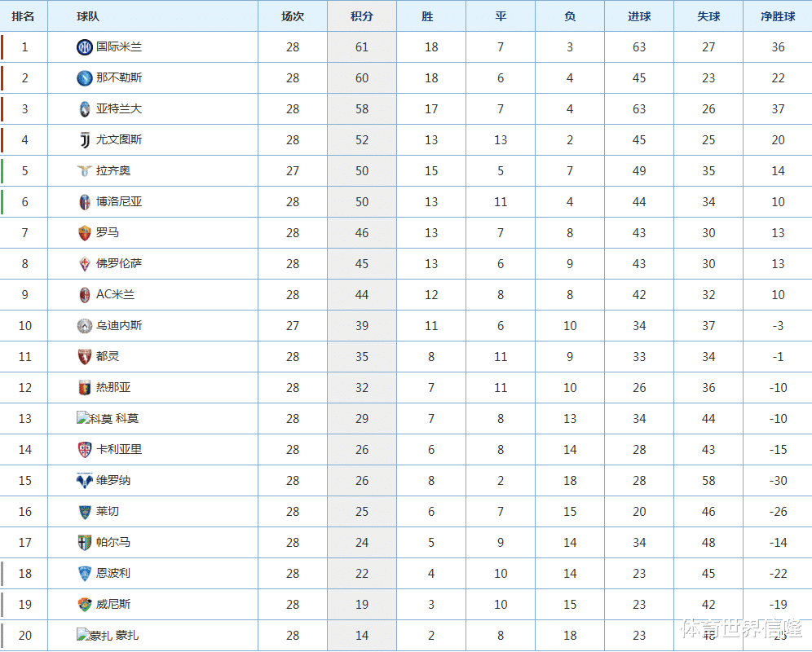The width and height of the screenshot is (812, 652).
Task: Click the Verona (维罗纳) logo icon
Action: (x=84, y=481)
